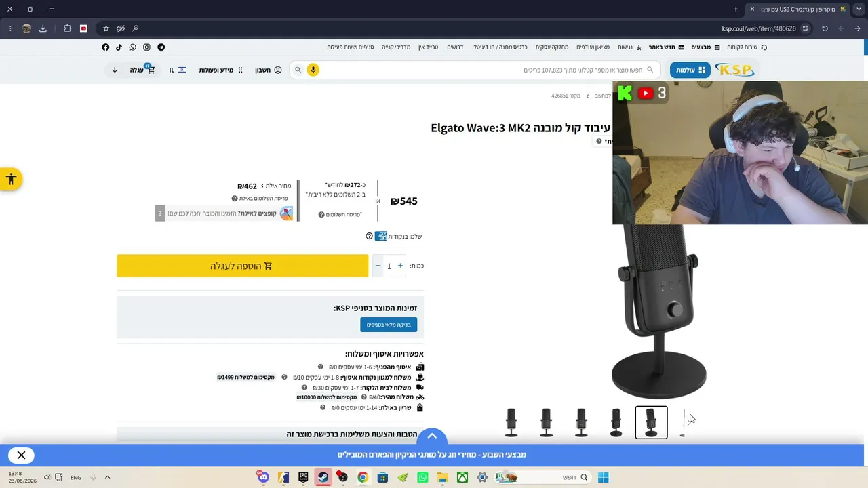
Task: Open the IL language selector
Action: point(177,70)
